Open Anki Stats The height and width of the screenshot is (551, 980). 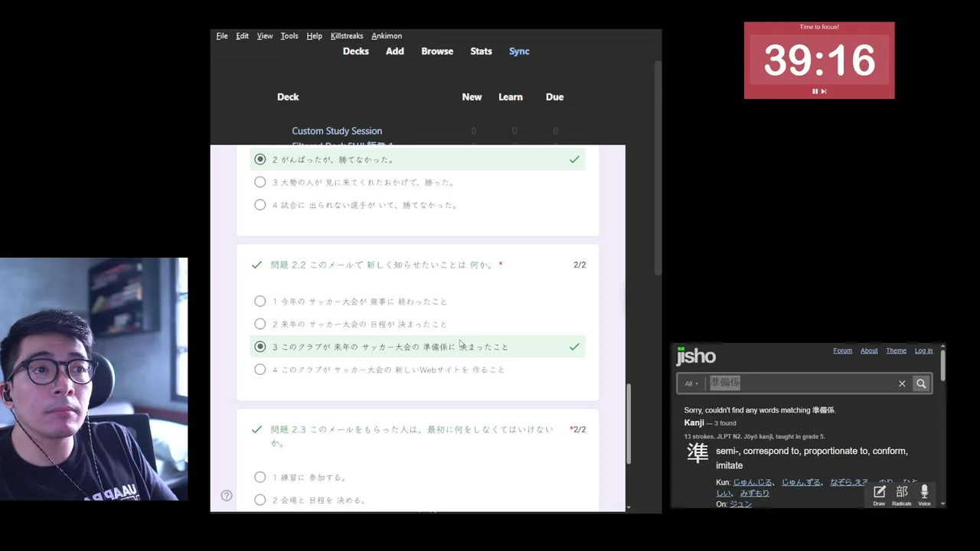point(481,51)
